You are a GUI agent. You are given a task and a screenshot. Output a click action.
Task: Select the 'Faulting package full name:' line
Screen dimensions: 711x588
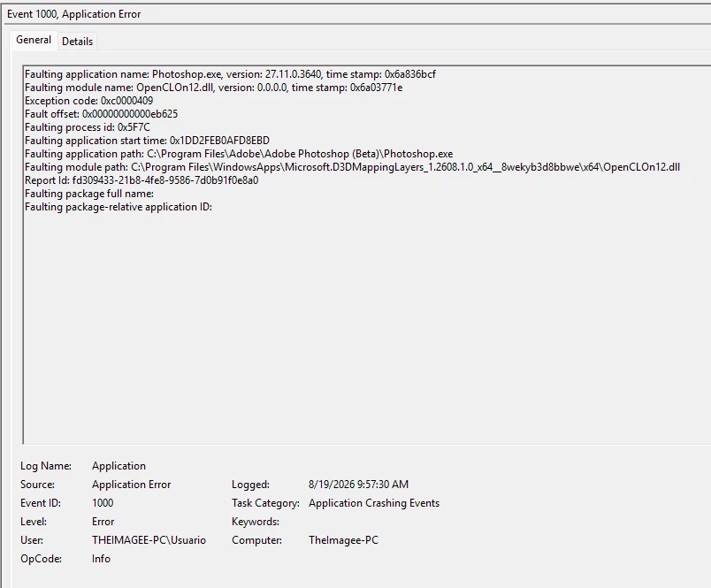(88, 194)
